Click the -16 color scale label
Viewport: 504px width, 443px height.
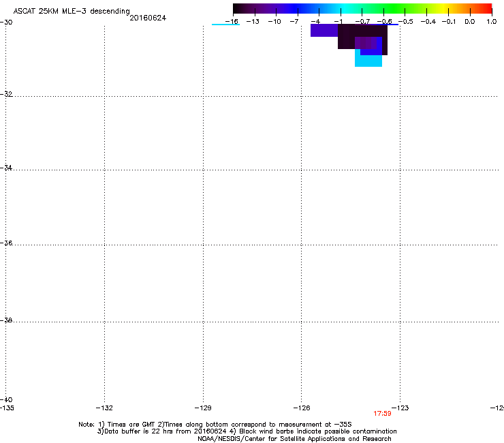[x=232, y=22]
